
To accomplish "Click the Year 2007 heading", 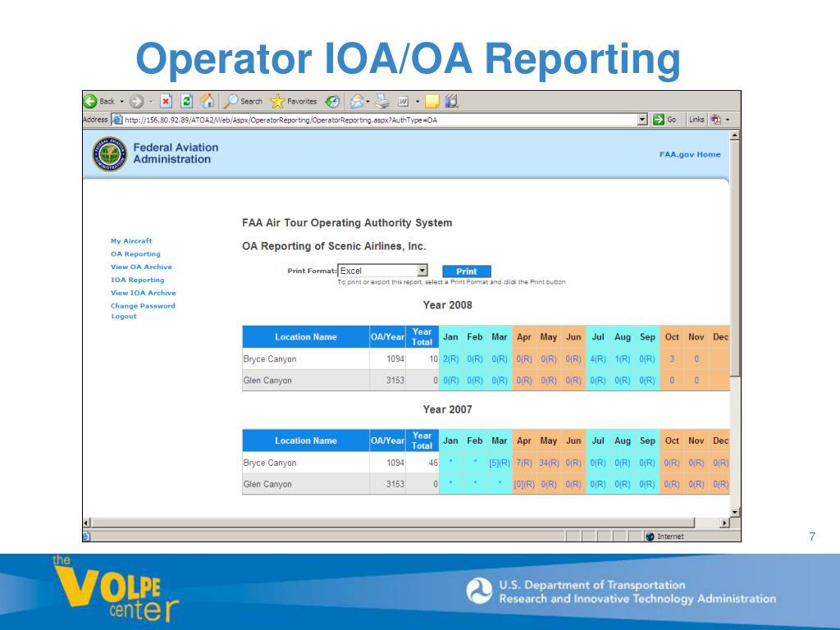I will (x=447, y=409).
